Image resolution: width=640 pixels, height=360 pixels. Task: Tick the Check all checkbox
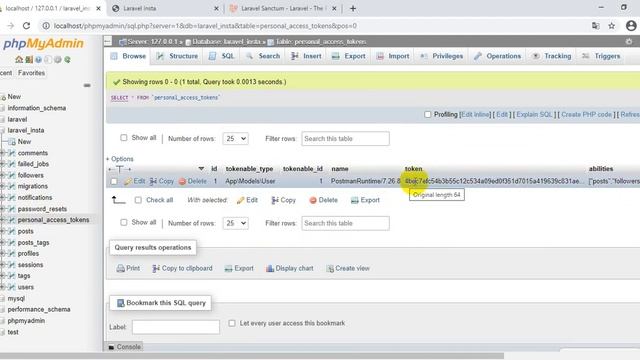(x=138, y=200)
